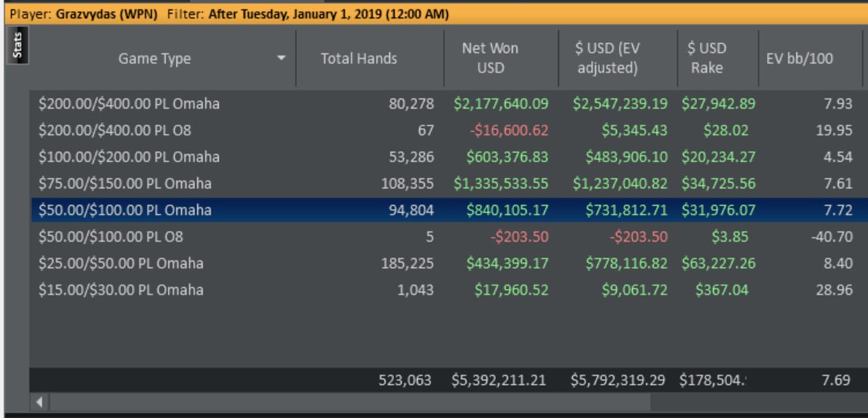Click the Game Type sort arrow

[x=281, y=59]
